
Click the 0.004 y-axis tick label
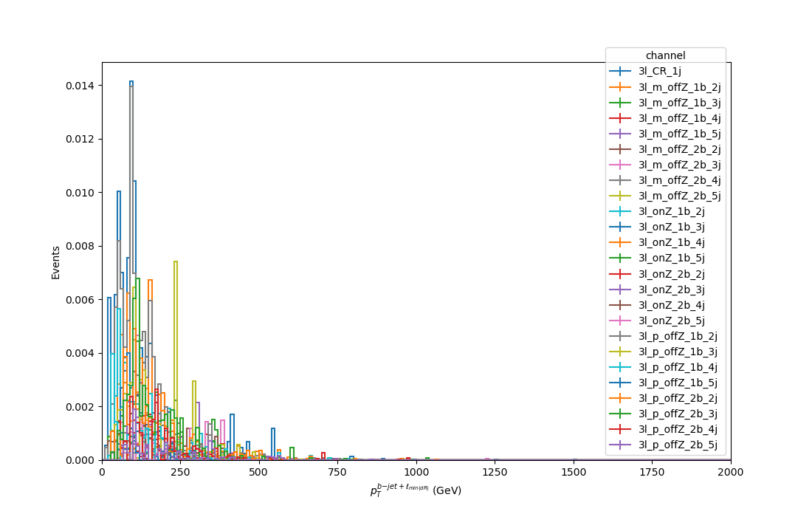point(80,353)
